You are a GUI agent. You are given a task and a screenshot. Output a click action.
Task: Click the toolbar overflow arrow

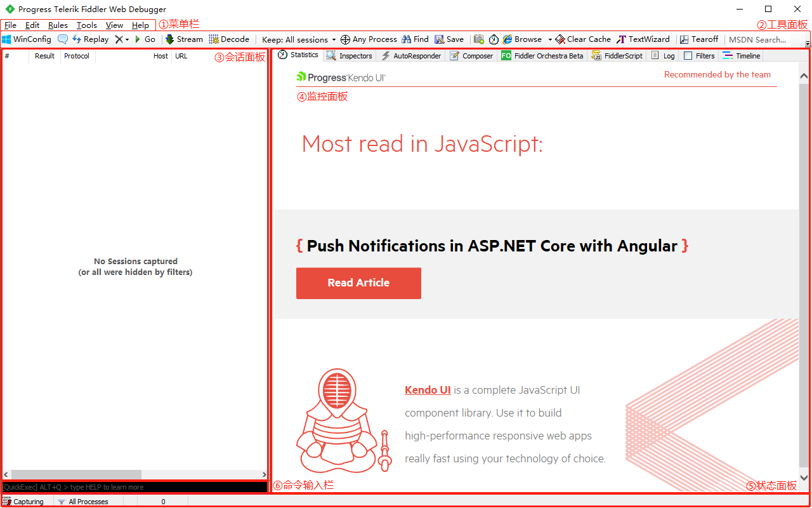808,43
